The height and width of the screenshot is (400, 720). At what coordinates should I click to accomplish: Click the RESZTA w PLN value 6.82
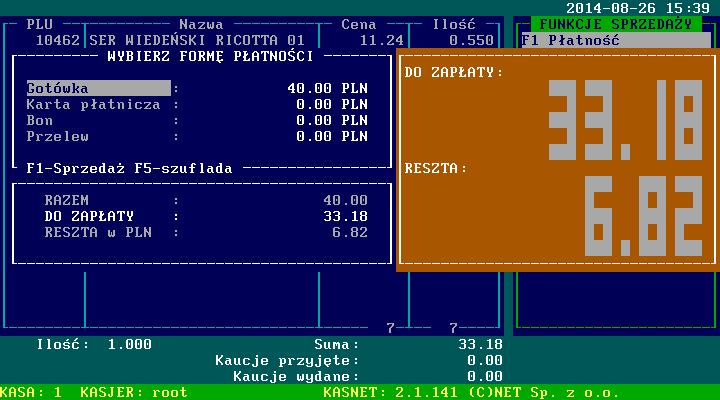tap(350, 232)
